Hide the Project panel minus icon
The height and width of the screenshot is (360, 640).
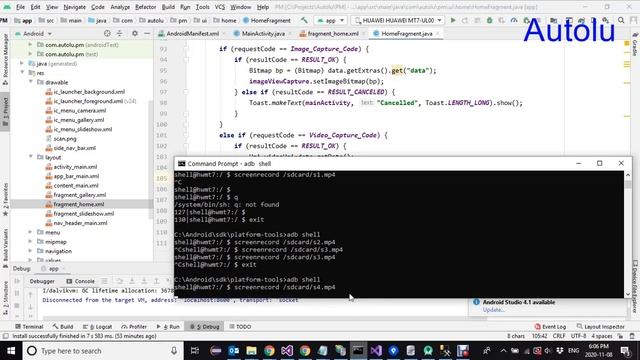[x=147, y=33]
